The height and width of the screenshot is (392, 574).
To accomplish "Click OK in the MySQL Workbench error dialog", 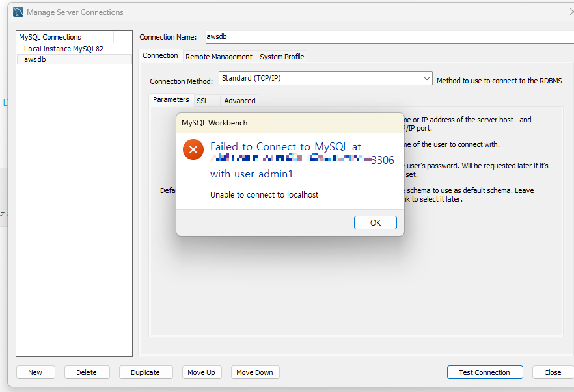I will [376, 223].
